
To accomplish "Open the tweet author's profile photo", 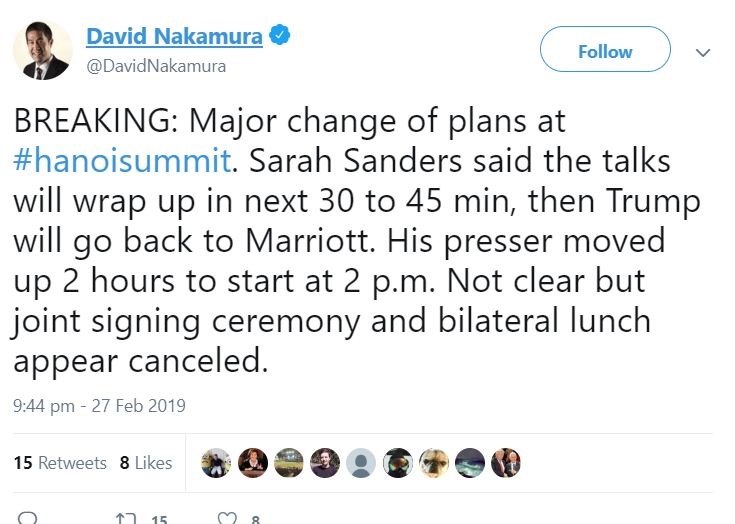I will click(x=42, y=51).
